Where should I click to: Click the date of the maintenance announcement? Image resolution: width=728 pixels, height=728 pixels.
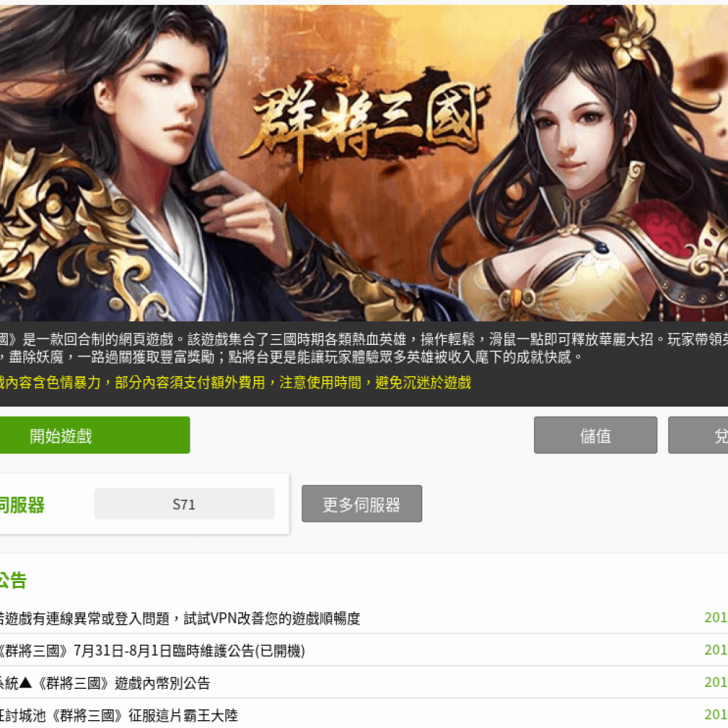click(716, 650)
